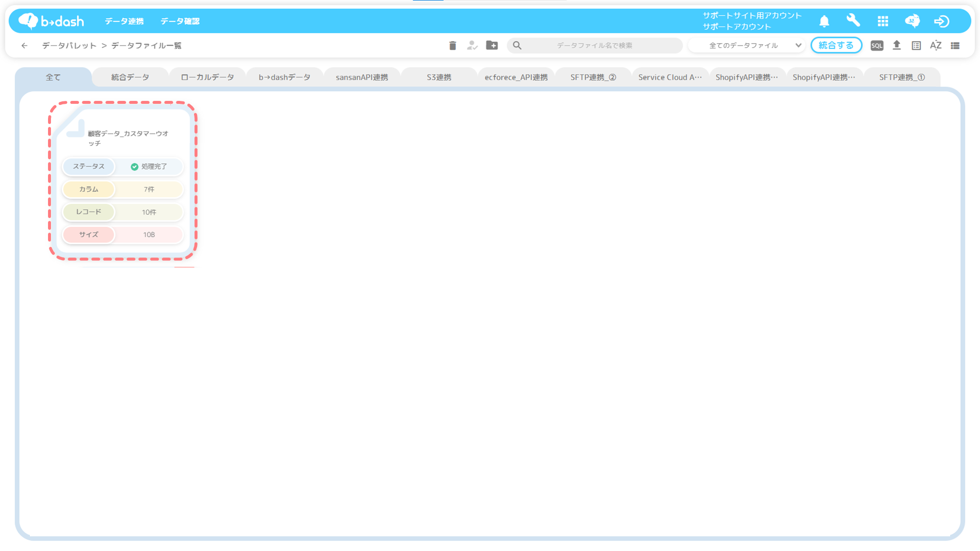
Task: Click the logout arrow icon
Action: point(941,21)
